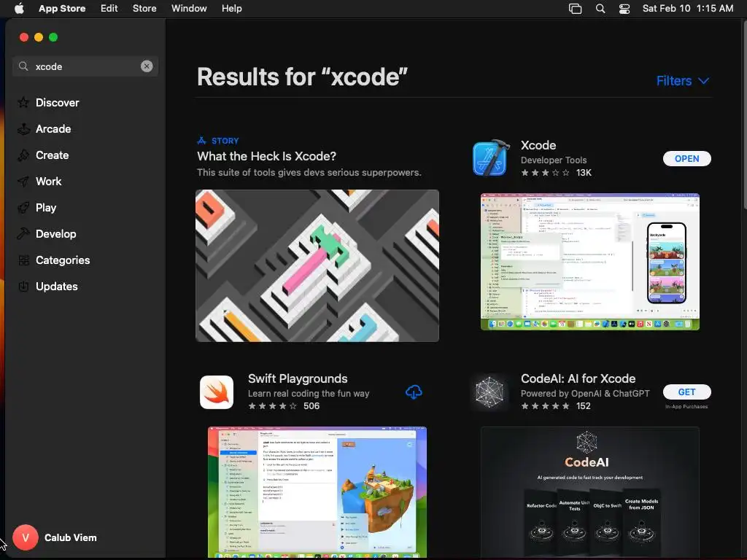The height and width of the screenshot is (560, 747).
Task: Click the Categories grid icon
Action: (23, 260)
